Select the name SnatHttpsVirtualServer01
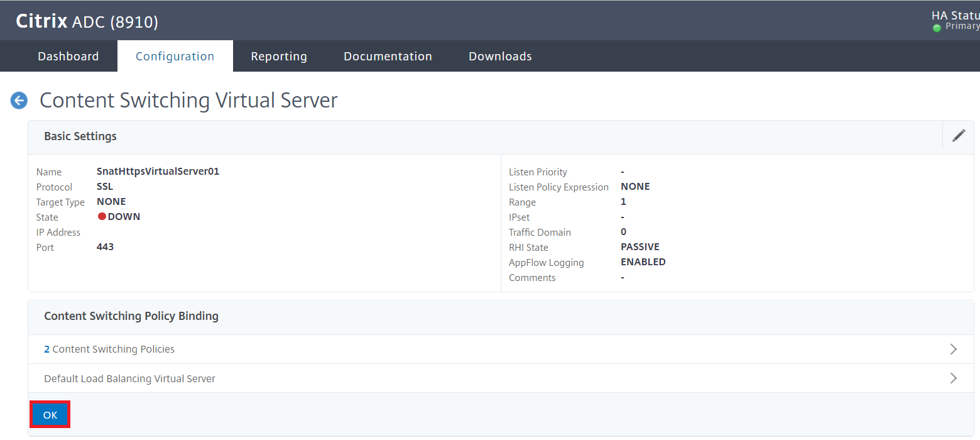The image size is (980, 440). 158,172
